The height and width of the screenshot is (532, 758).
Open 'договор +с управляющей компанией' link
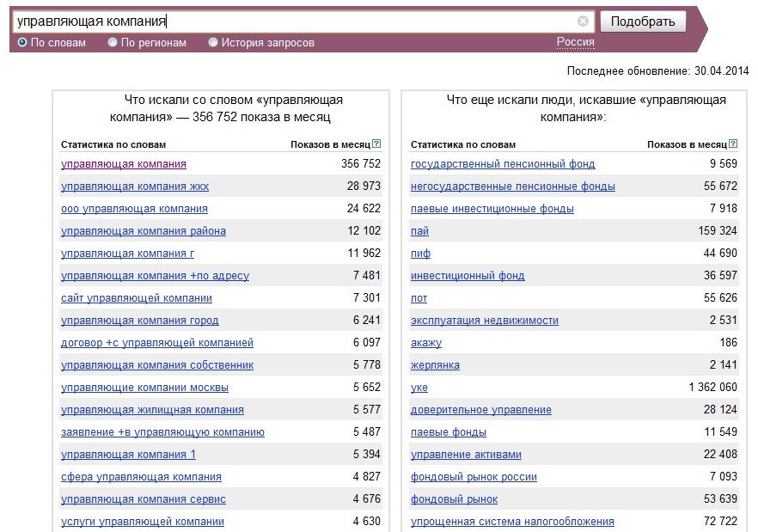[157, 343]
